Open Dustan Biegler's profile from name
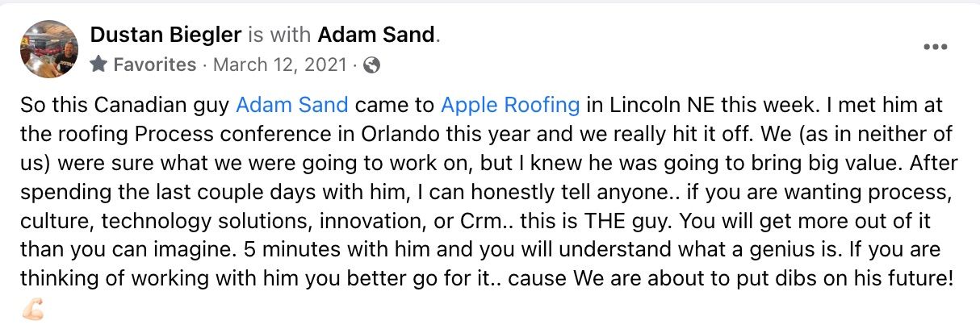Image resolution: width=980 pixels, height=329 pixels. (166, 35)
